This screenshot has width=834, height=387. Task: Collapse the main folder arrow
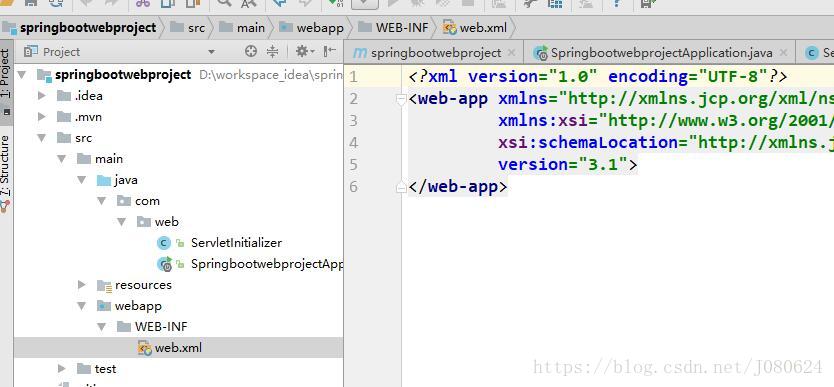[x=62, y=159]
